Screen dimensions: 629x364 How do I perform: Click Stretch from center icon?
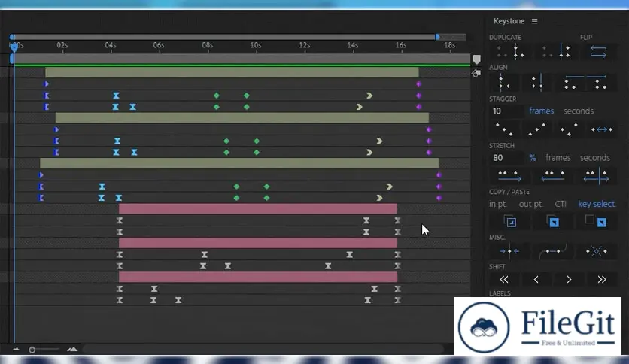click(x=596, y=175)
